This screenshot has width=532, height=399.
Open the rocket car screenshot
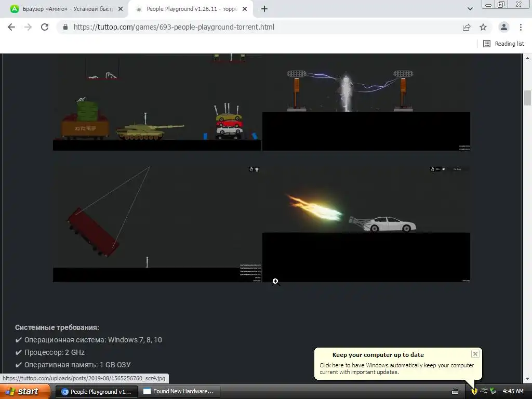tap(366, 222)
